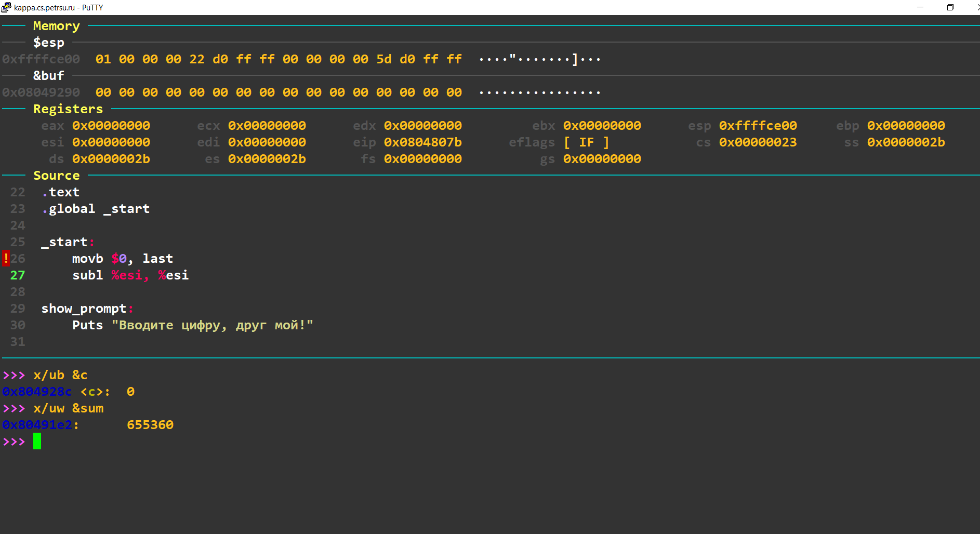980x534 pixels.
Task: Click the $esp memory watch label
Action: (x=49, y=43)
